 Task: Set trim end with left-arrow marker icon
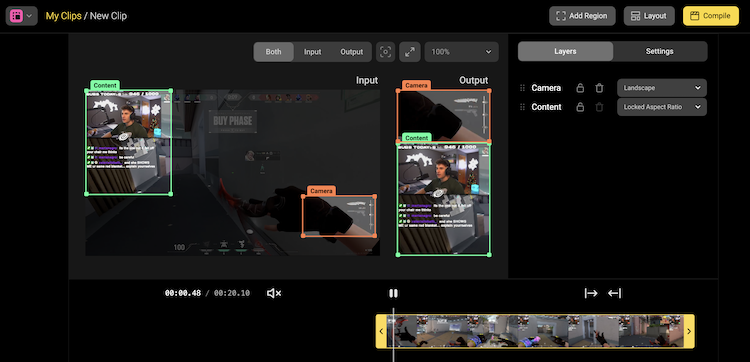[x=614, y=293]
